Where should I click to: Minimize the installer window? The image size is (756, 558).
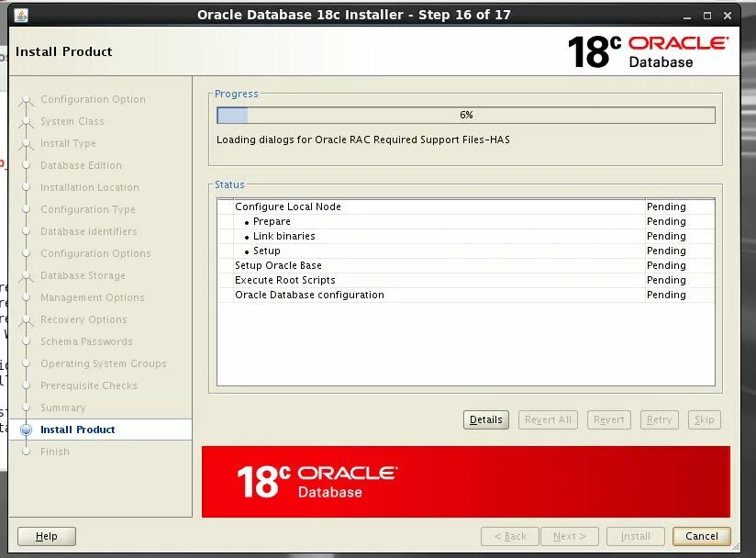[x=687, y=16]
